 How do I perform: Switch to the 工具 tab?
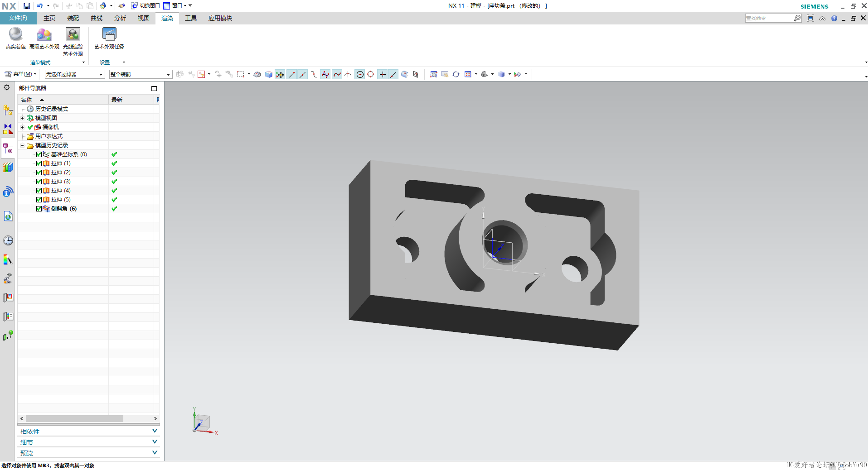point(191,18)
